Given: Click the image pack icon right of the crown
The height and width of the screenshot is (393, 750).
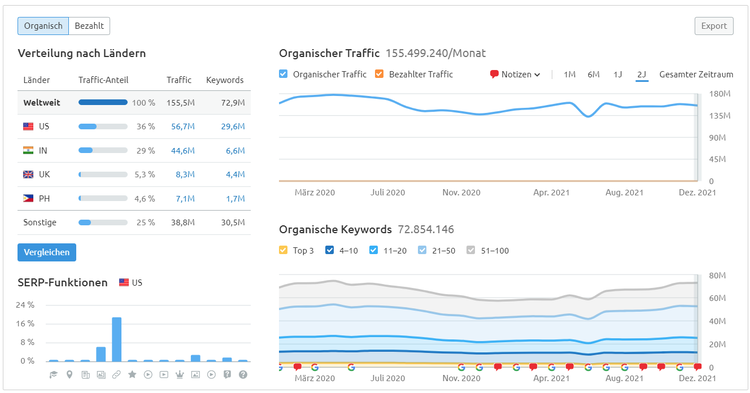Looking at the screenshot, I should click(x=195, y=375).
